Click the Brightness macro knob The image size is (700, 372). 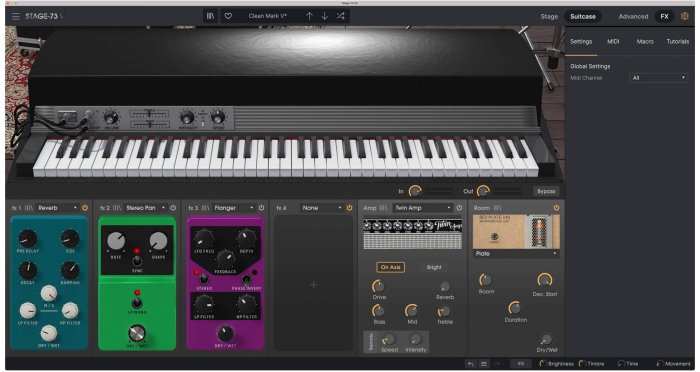pyautogui.click(x=543, y=364)
